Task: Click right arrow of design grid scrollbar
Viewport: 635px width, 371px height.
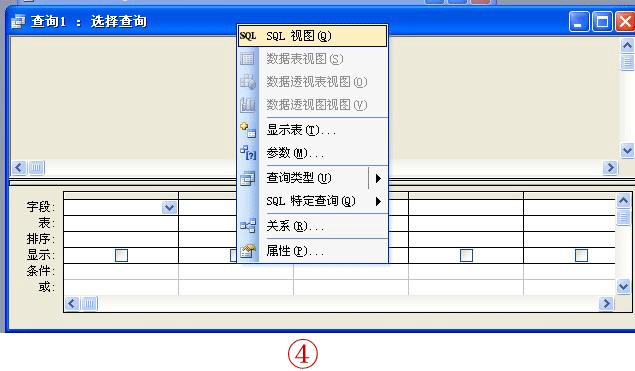Action: click(606, 303)
